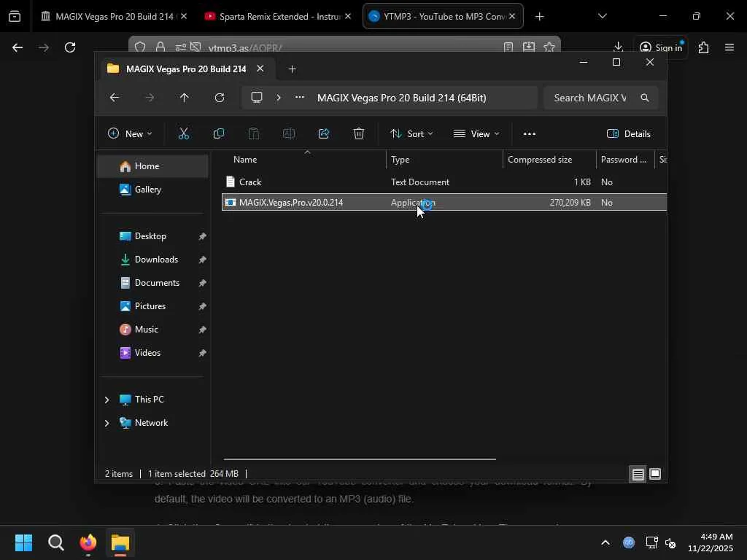
Task: Click the Firefox shield tracking protection icon
Action: [140, 47]
